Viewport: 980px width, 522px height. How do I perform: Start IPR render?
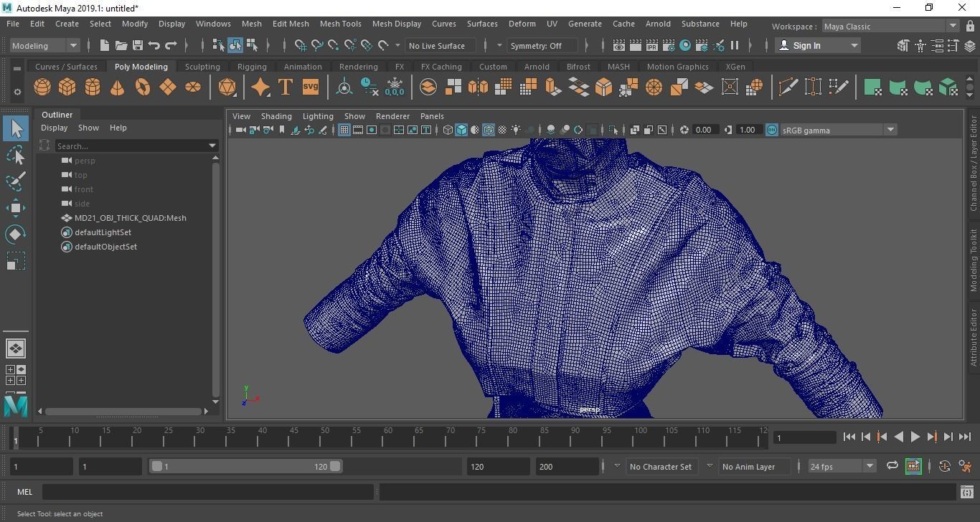tap(652, 46)
